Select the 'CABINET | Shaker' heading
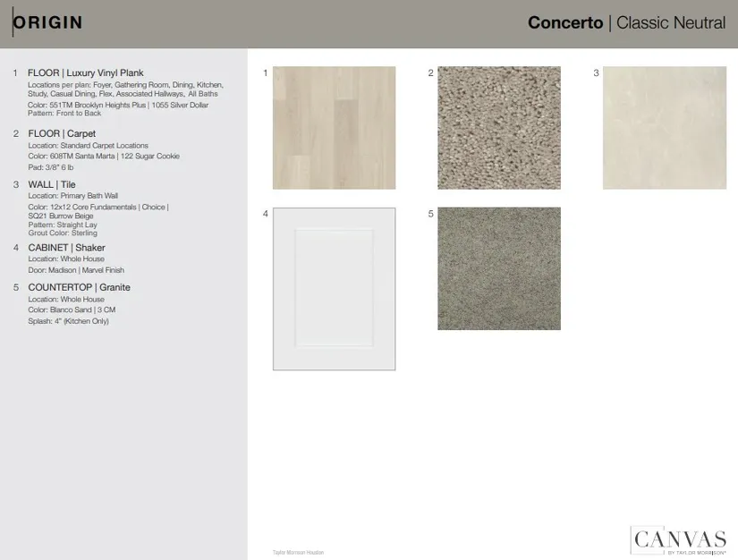The image size is (738, 560). pyautogui.click(x=66, y=248)
